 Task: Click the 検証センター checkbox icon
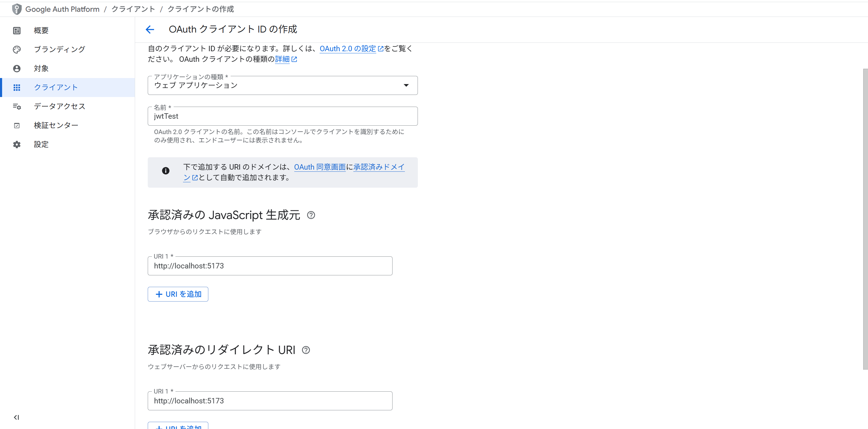coord(17,126)
